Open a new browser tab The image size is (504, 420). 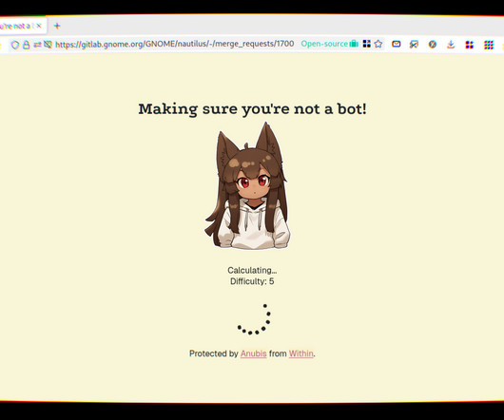(x=57, y=26)
